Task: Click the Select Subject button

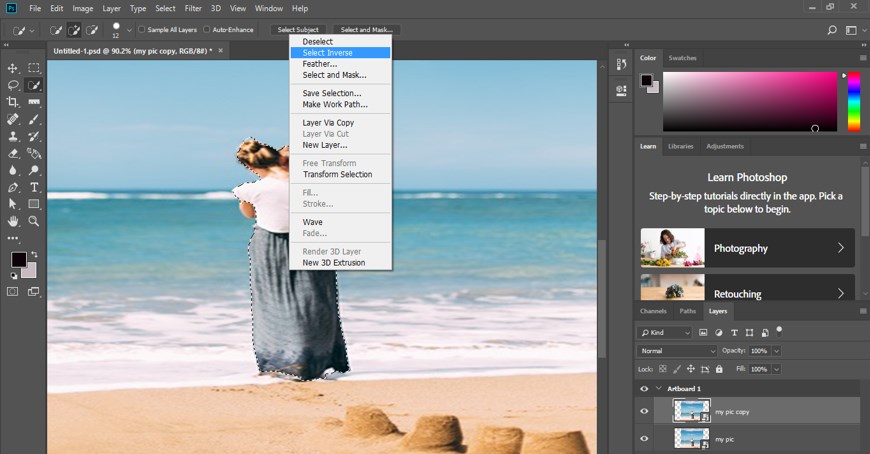Action: click(x=297, y=30)
